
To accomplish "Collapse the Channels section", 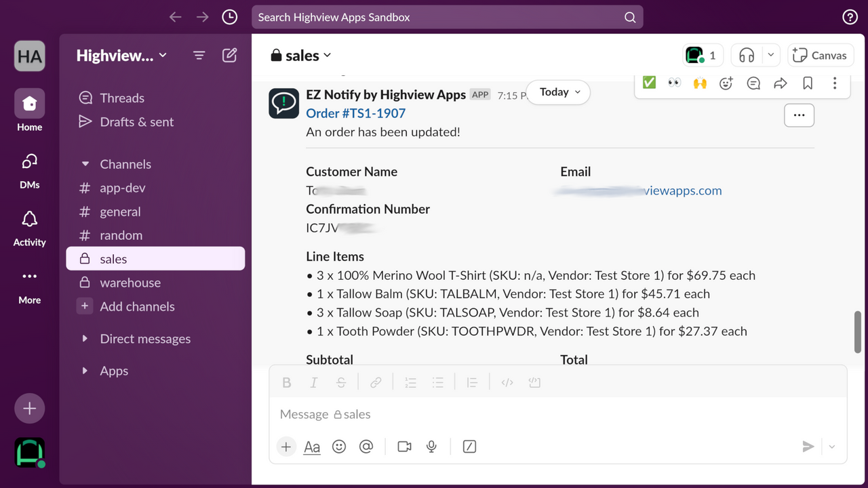I will tap(85, 164).
